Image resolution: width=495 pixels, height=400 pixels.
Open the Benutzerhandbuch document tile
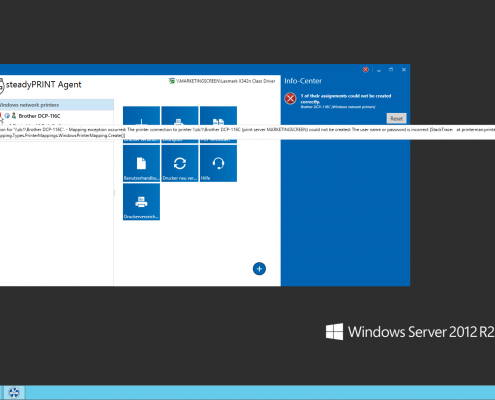tap(141, 163)
